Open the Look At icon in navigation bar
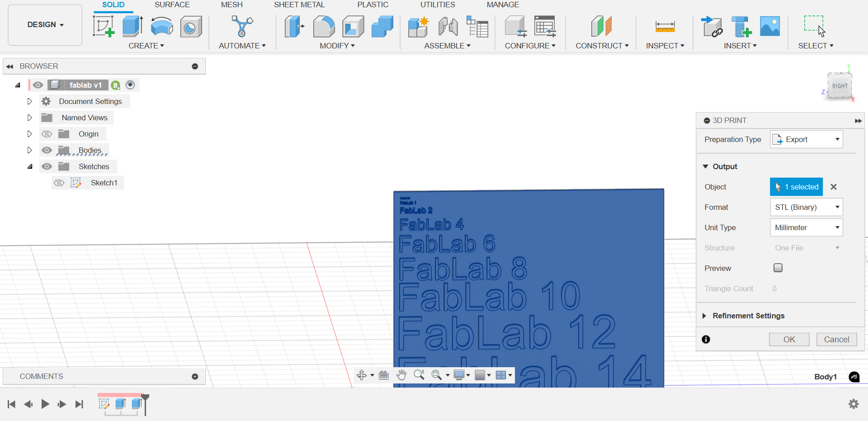Image resolution: width=868 pixels, height=421 pixels. (x=384, y=375)
